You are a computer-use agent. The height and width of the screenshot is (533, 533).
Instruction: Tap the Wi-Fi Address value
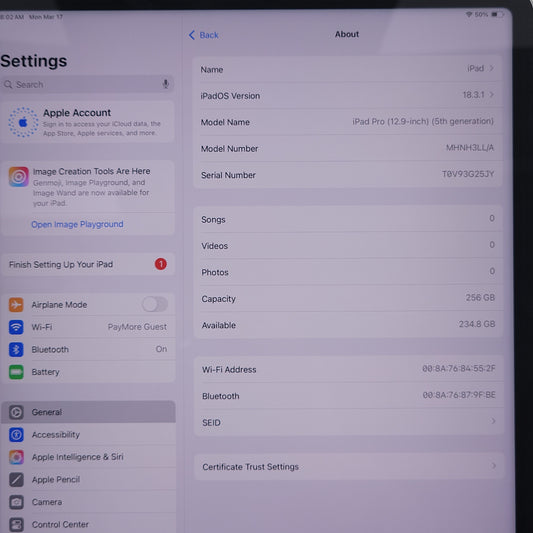coord(459,368)
